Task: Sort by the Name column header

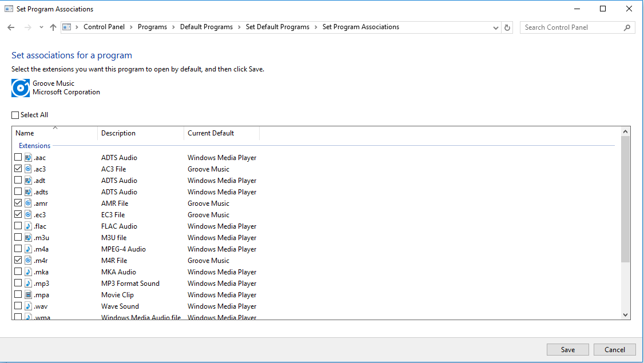Action: [55, 133]
